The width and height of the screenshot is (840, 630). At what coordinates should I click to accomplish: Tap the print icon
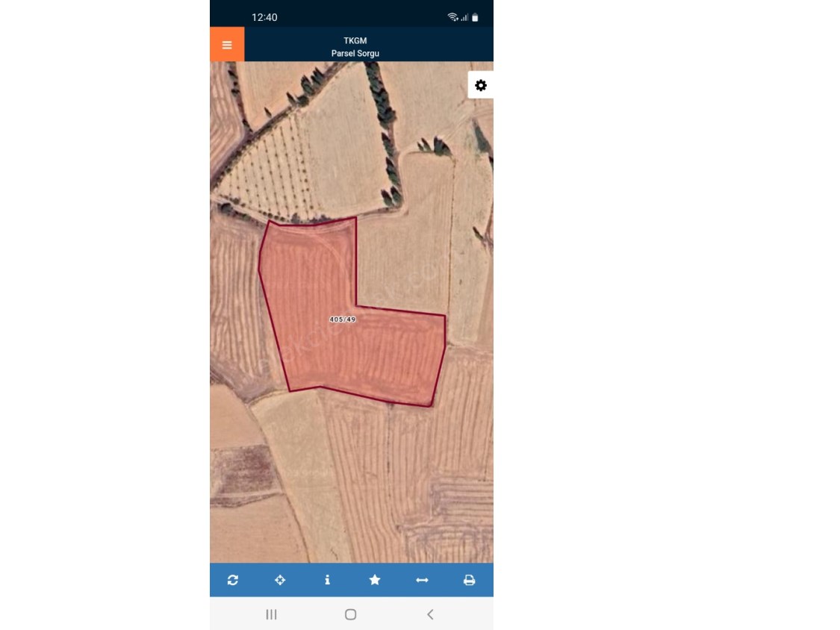point(470,580)
